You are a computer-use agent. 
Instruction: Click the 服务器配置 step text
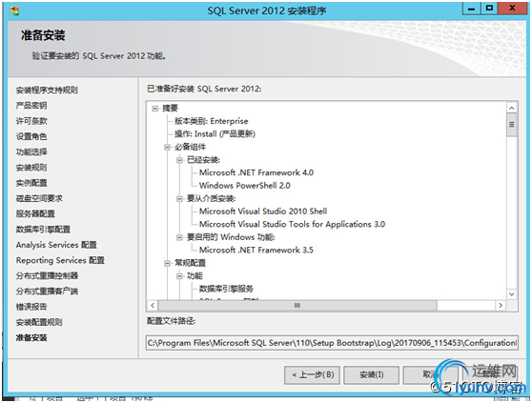click(35, 213)
